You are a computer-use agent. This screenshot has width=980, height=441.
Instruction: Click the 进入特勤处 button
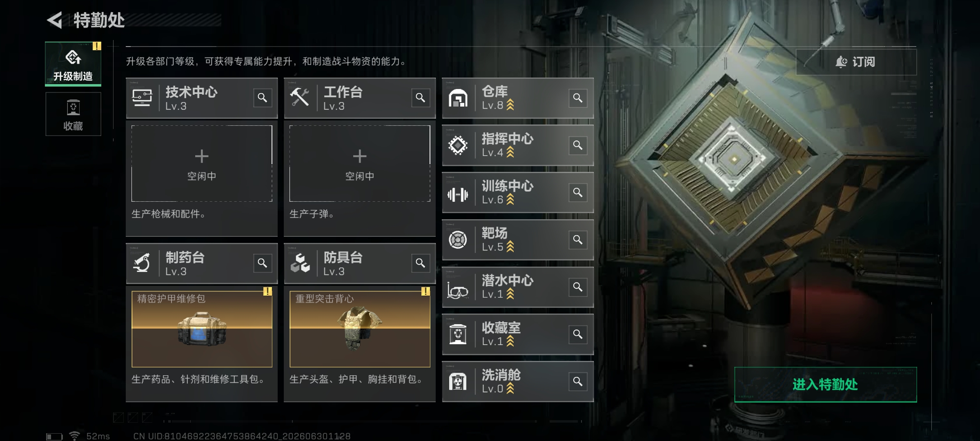point(825,385)
